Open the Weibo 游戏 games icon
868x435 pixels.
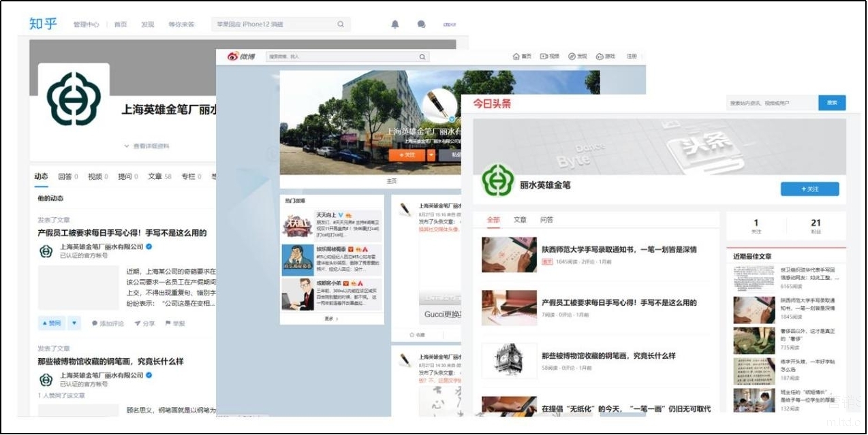600,57
